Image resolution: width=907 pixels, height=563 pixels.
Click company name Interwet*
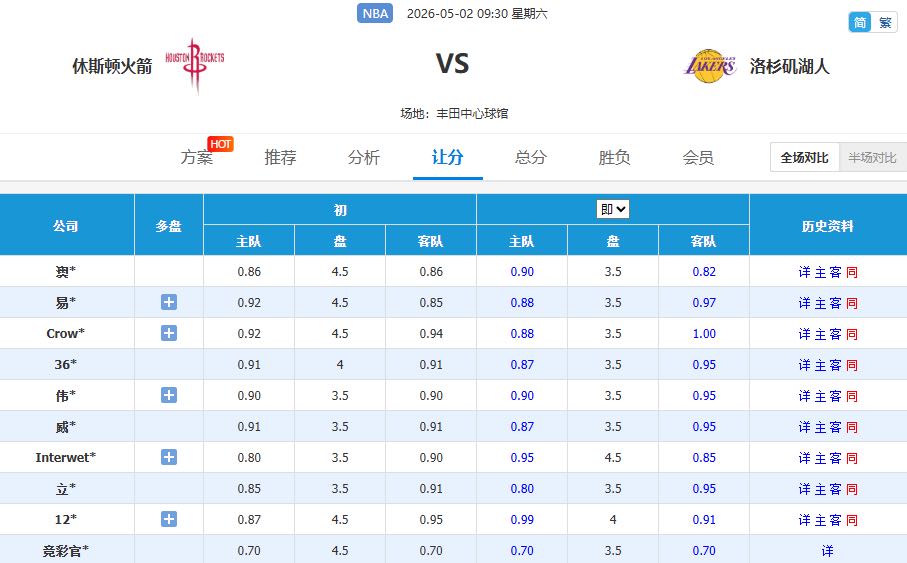65,457
